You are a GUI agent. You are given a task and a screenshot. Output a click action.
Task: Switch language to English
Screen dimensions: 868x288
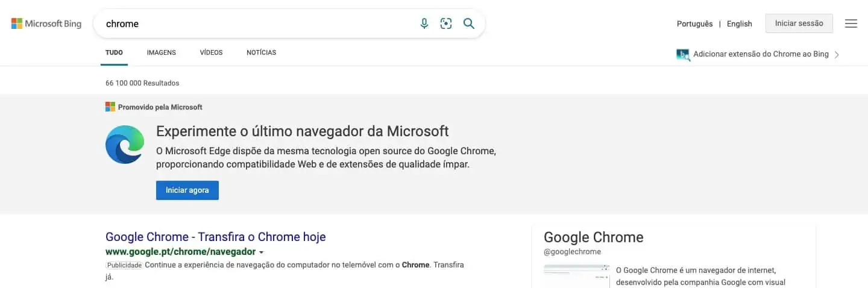pyautogui.click(x=739, y=24)
